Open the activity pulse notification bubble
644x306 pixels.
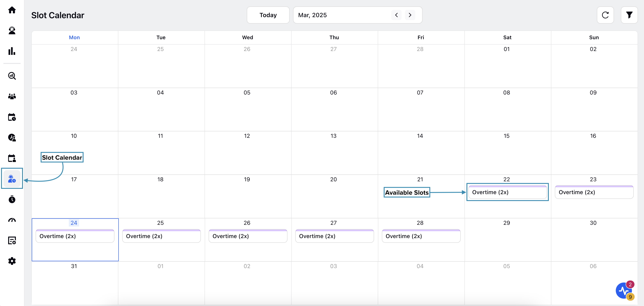[624, 291]
